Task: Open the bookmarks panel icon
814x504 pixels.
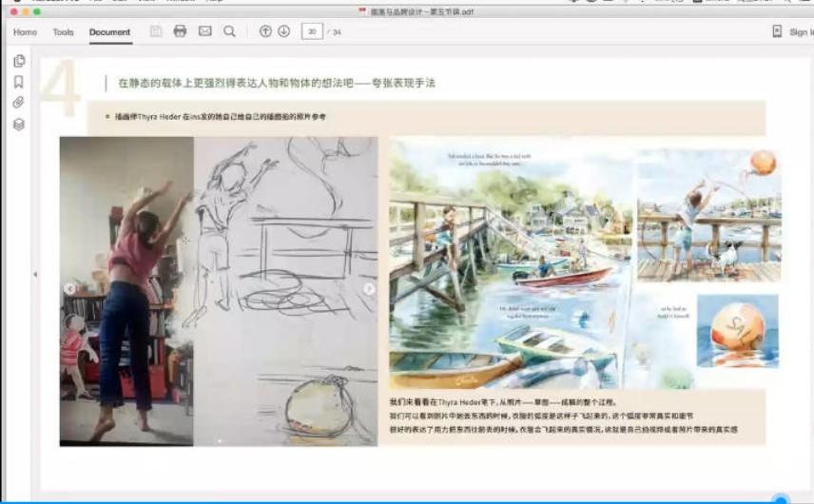Action: coord(19,82)
